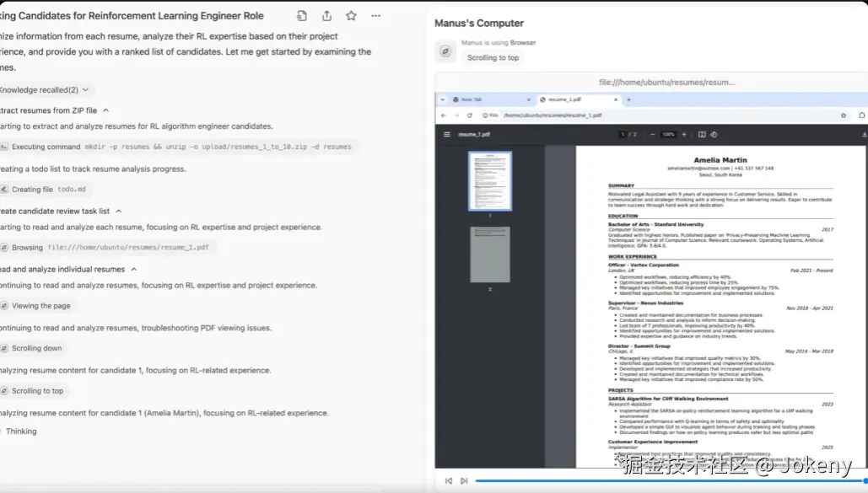Viewport: 868px width, 493px height.
Task: Open the browser tab search dropdown arrow
Action: tap(442, 99)
